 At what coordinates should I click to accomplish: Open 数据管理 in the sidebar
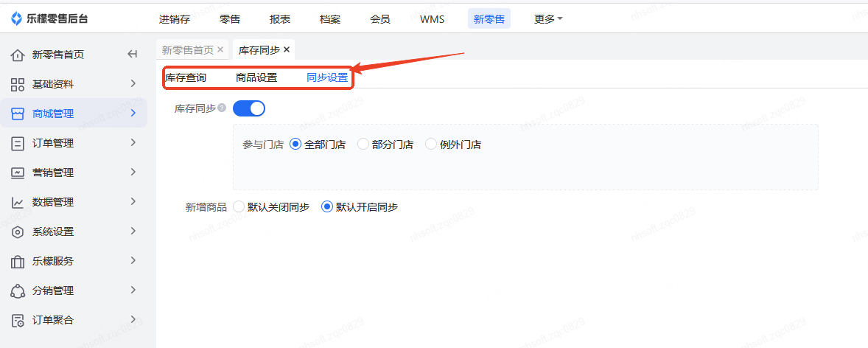[74, 202]
